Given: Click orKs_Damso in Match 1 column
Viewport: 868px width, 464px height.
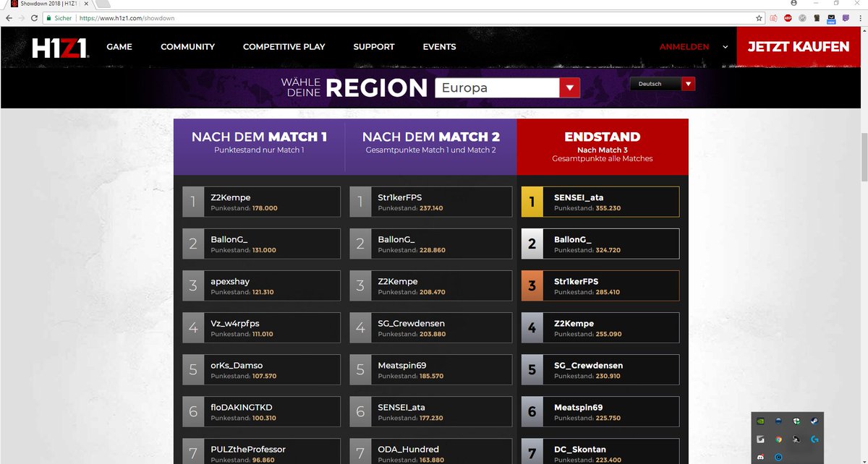Looking at the screenshot, I should 262,369.
